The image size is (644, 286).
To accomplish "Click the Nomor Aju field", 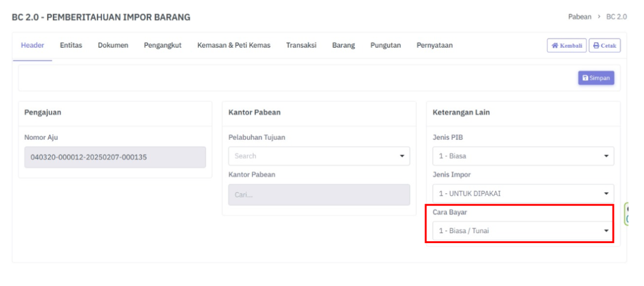I will pos(115,157).
